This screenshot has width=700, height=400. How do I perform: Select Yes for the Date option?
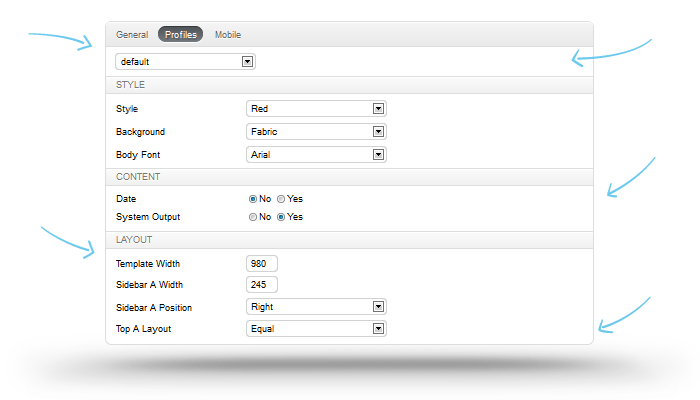(281, 199)
